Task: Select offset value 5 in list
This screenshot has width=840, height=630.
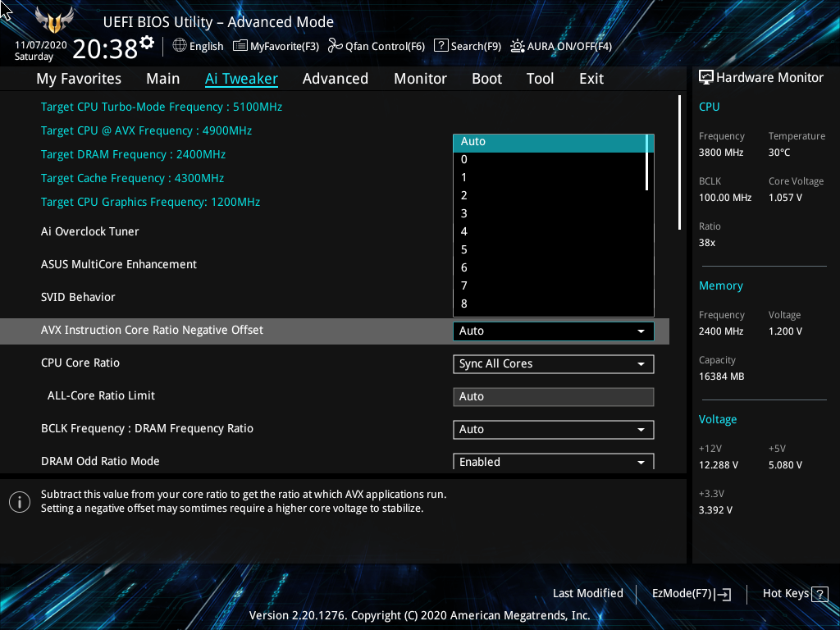Action: pyautogui.click(x=550, y=249)
